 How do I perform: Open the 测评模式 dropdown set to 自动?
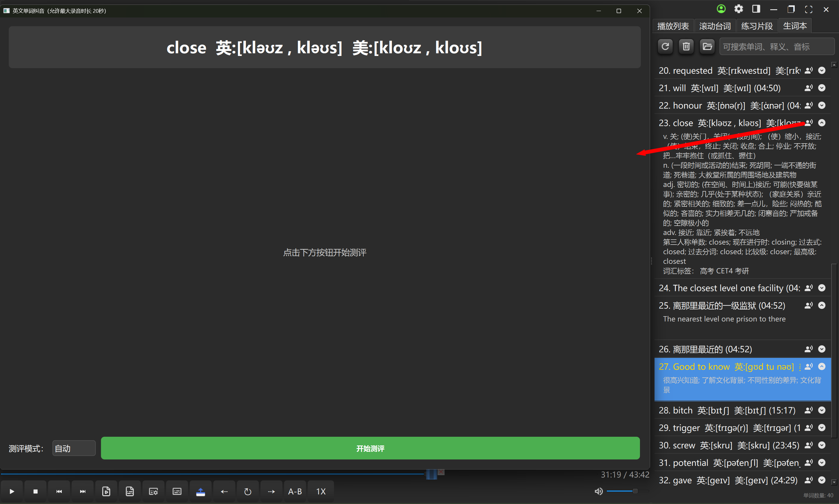[x=74, y=448]
